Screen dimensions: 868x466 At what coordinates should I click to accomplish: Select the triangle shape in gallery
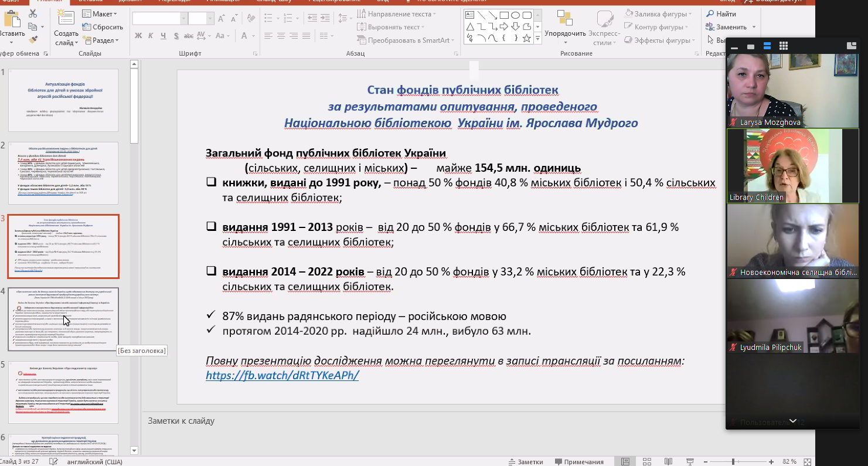pos(469,26)
